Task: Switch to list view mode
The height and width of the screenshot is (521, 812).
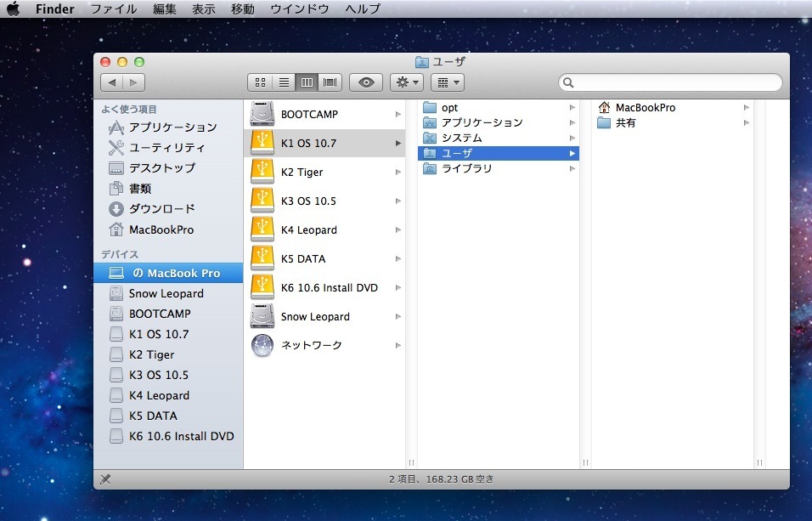Action: pos(284,82)
